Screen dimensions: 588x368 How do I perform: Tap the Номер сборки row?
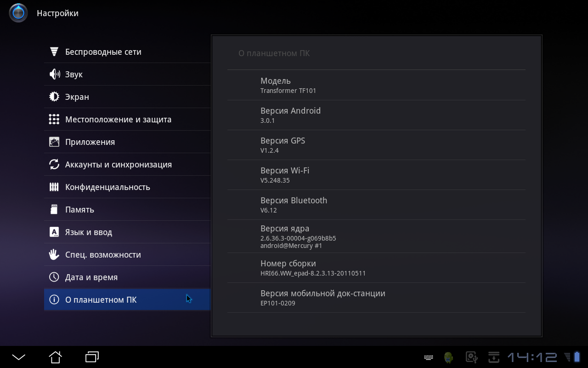click(x=376, y=268)
